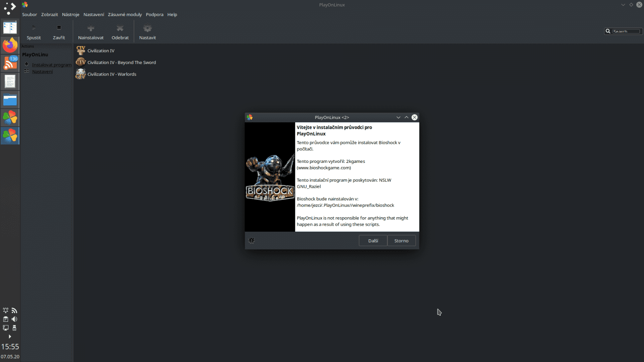The image size is (644, 362).
Task: Mute the volume via the speaker icon
Action: point(14,319)
